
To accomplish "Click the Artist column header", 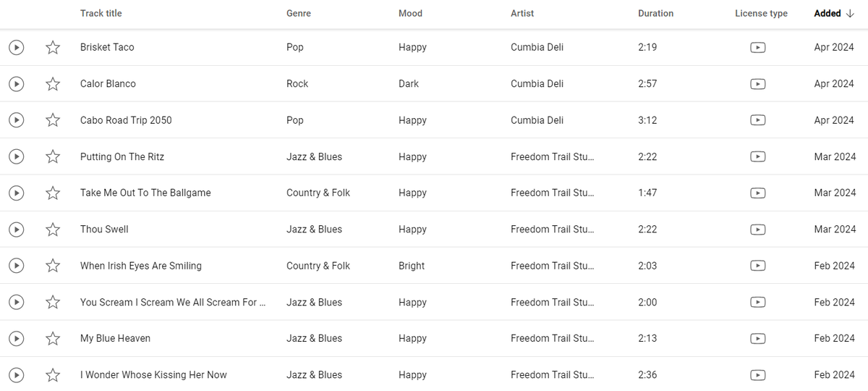I will 523,13.
